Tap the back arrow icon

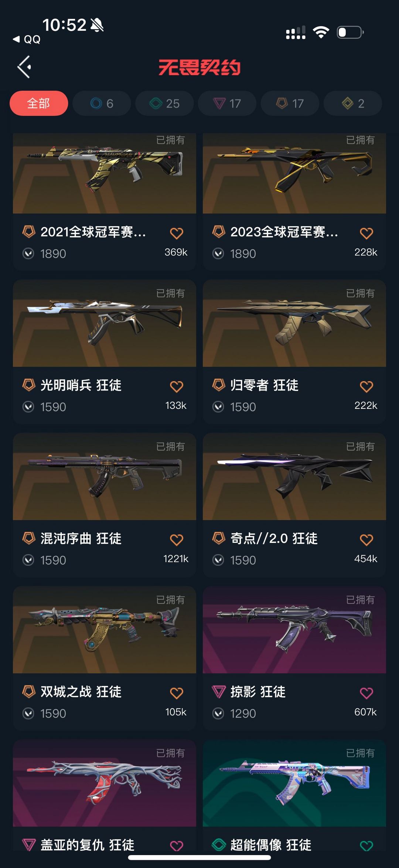point(24,67)
